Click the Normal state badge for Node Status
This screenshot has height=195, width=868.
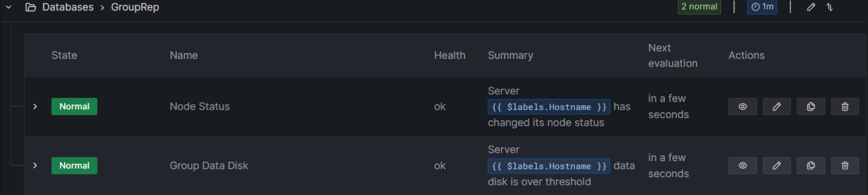74,106
